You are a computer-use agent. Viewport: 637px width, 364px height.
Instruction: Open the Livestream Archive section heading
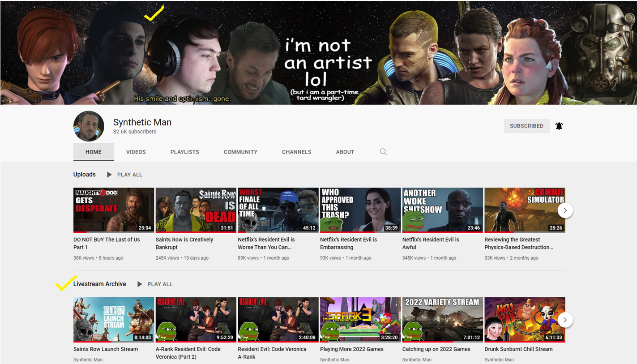100,284
